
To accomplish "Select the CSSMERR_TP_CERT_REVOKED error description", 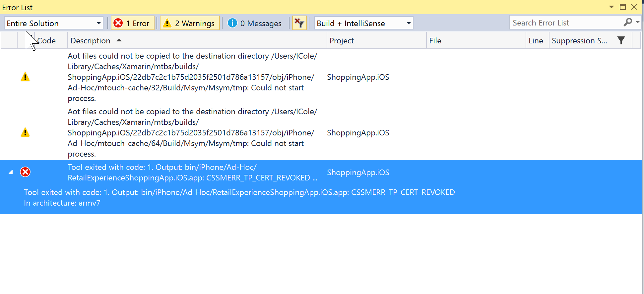I will tap(192, 172).
